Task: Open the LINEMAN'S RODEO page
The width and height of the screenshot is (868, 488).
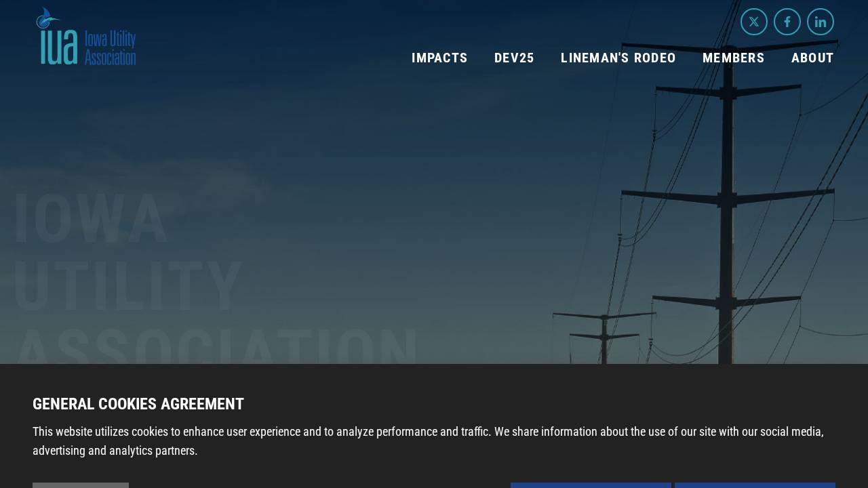Action: coord(618,58)
